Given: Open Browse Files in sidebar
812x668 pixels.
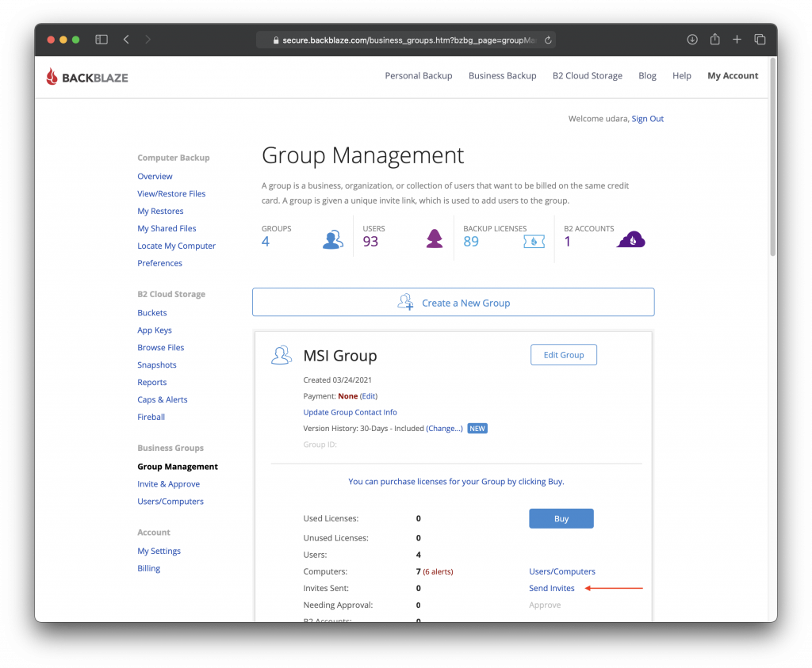Looking at the screenshot, I should point(160,347).
